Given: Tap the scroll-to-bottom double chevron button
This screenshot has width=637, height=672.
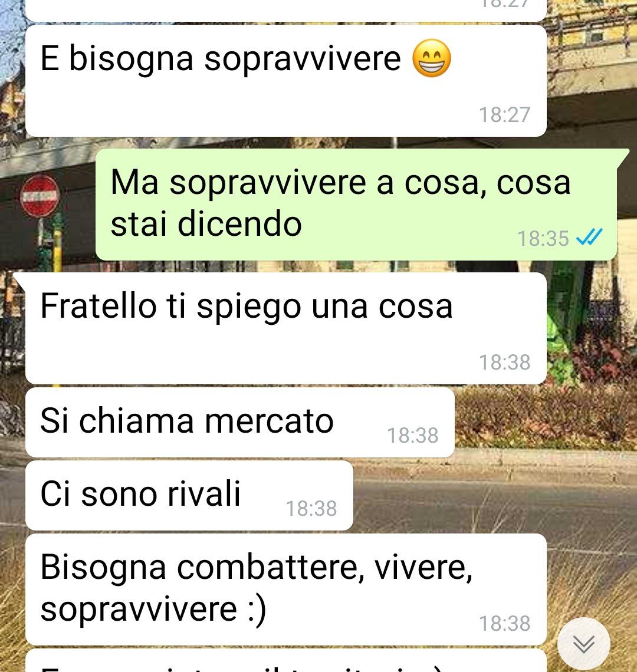Looking at the screenshot, I should click(x=583, y=644).
